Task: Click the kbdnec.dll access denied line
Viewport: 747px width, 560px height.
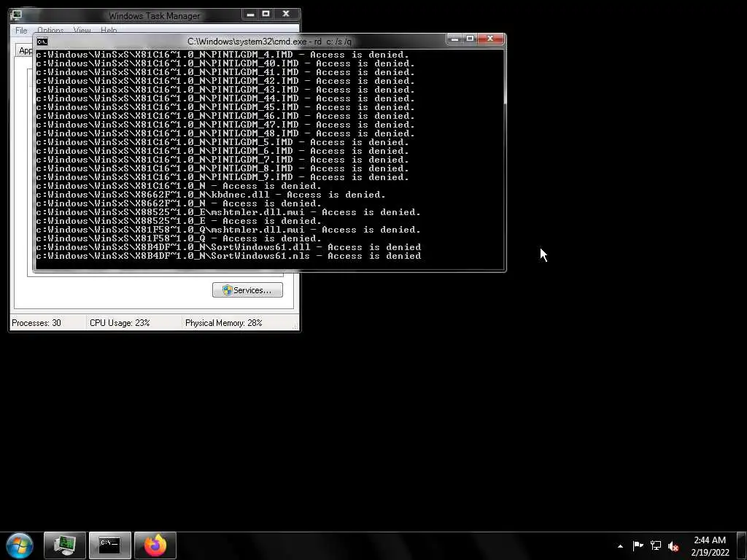Action: point(211,195)
